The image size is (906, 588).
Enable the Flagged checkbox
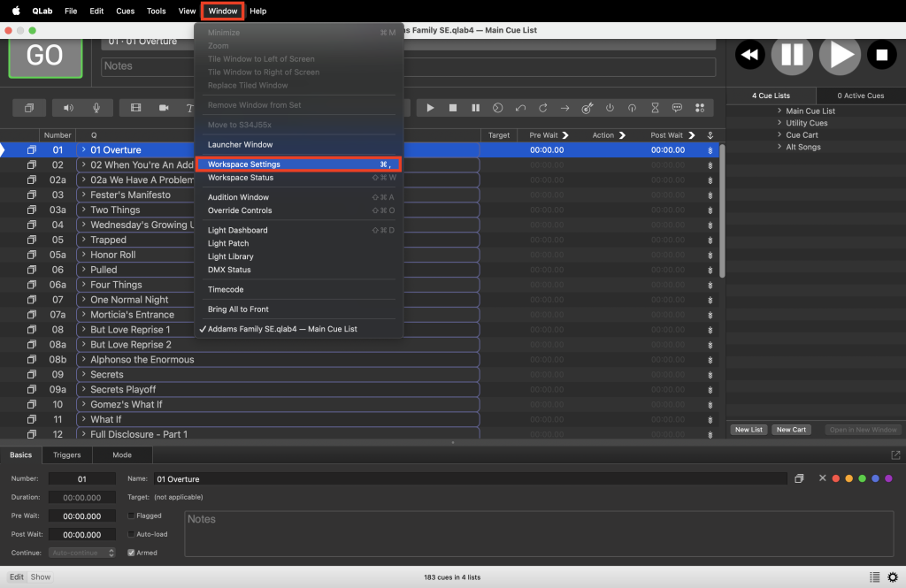pos(131,515)
